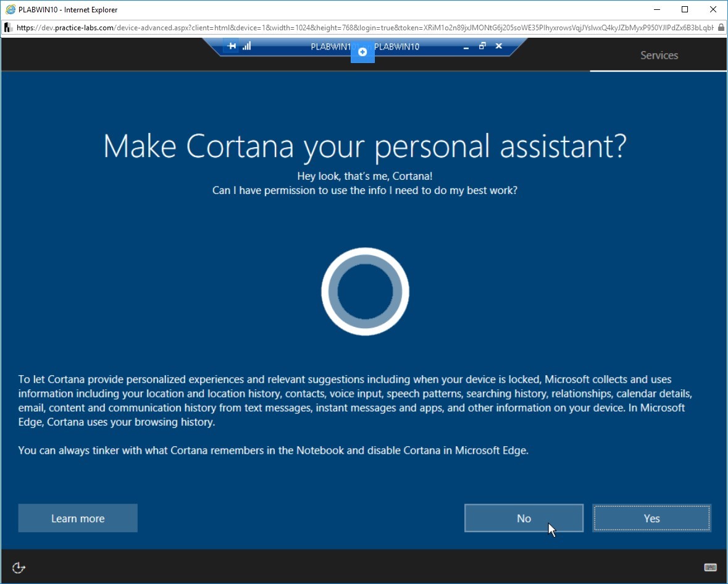Click the 'Can I have permission' question line

(x=365, y=190)
